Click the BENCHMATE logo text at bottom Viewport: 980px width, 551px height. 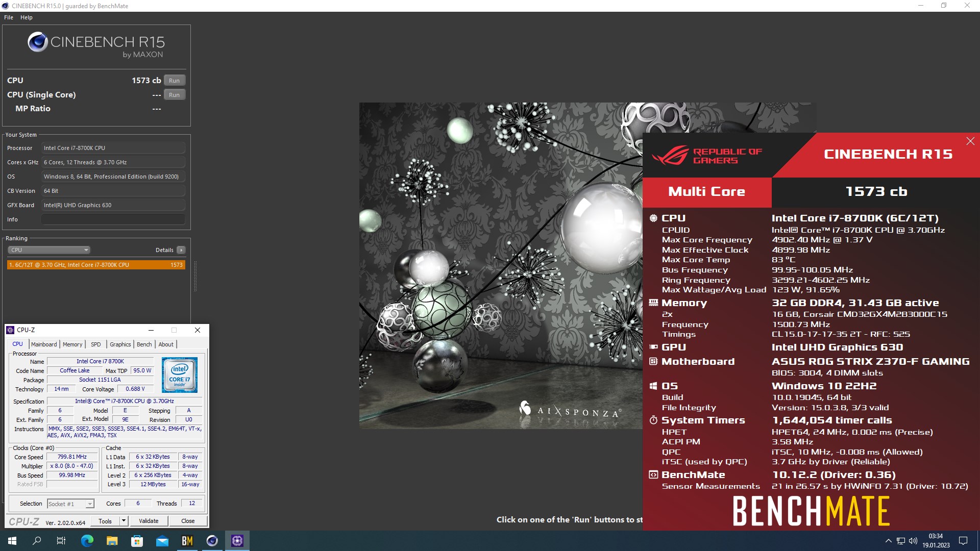click(811, 511)
